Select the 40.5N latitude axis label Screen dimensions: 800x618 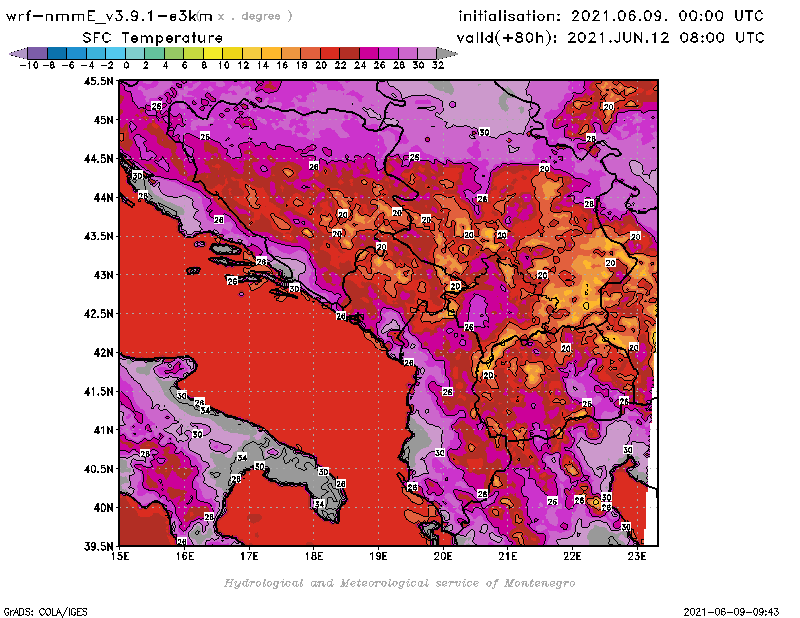[x=98, y=469]
